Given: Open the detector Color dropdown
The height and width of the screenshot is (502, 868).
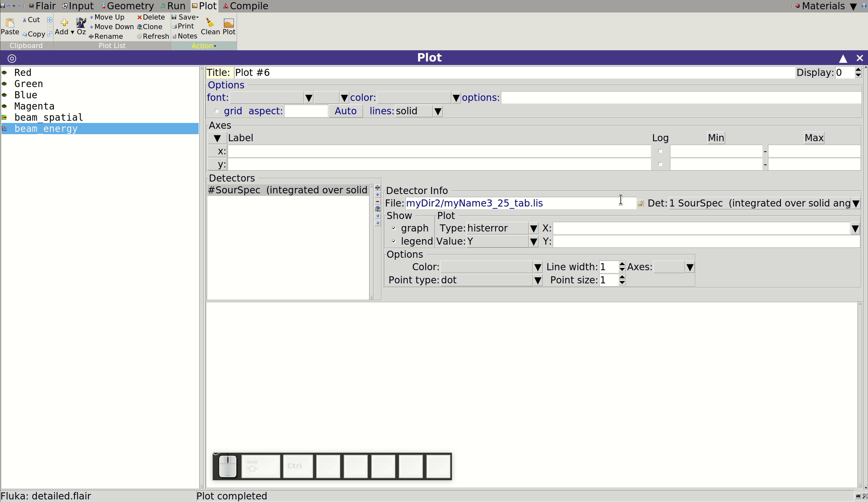Looking at the screenshot, I should pyautogui.click(x=537, y=267).
